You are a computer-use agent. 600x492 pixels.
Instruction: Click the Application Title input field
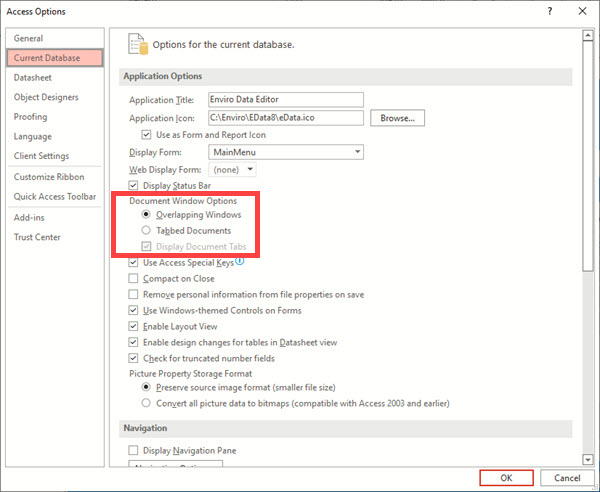click(x=286, y=99)
